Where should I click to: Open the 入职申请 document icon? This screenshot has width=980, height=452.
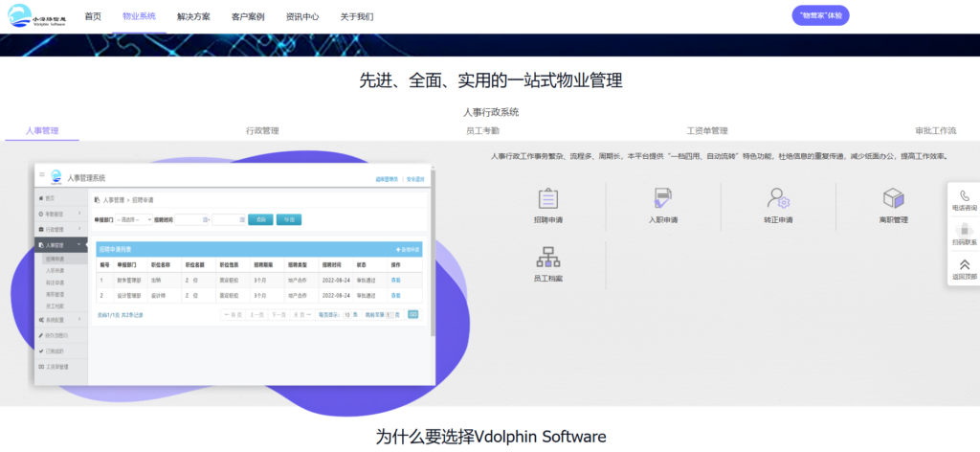pos(663,198)
